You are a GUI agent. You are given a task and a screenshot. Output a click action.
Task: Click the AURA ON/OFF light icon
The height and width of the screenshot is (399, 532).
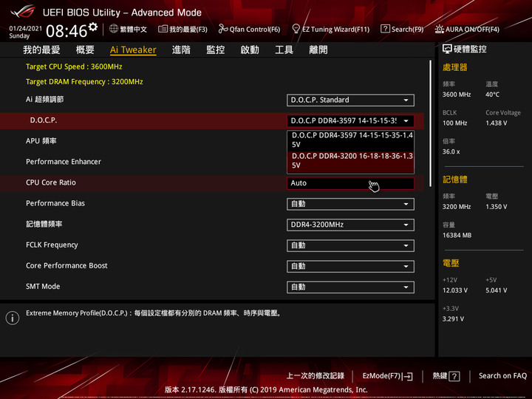(x=439, y=29)
